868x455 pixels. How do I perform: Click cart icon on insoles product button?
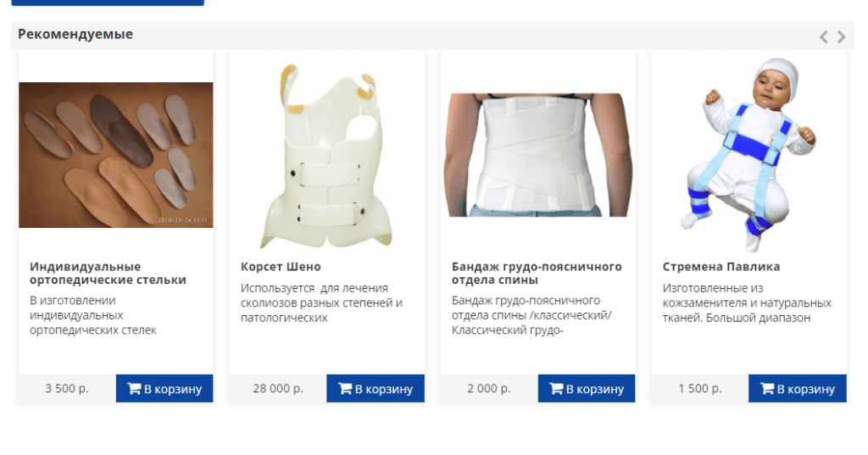[134, 389]
